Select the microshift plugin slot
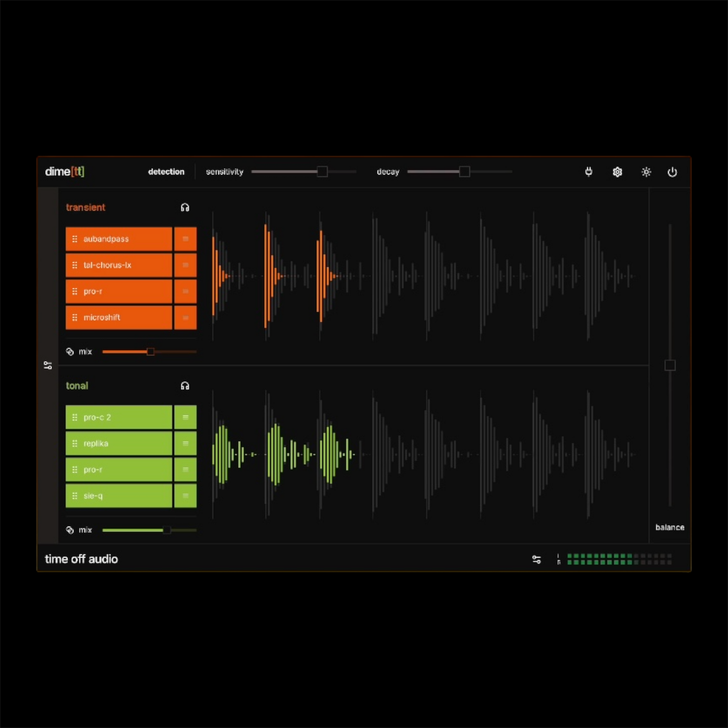The width and height of the screenshot is (728, 728). [x=119, y=317]
